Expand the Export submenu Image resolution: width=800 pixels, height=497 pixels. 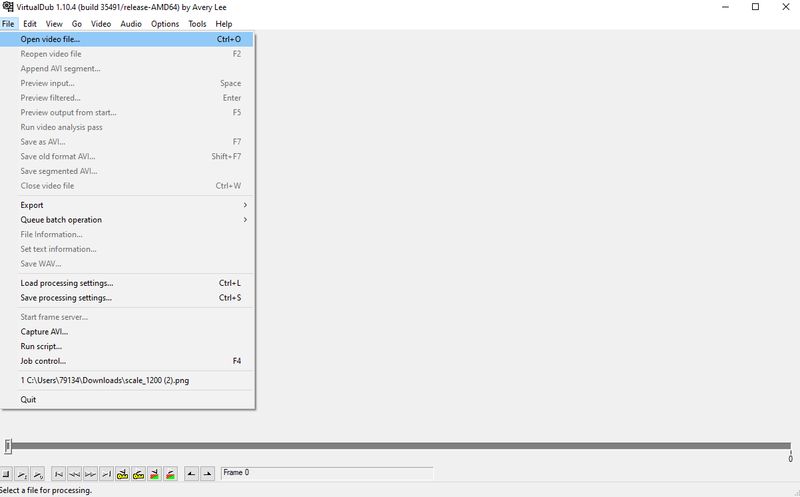130,205
